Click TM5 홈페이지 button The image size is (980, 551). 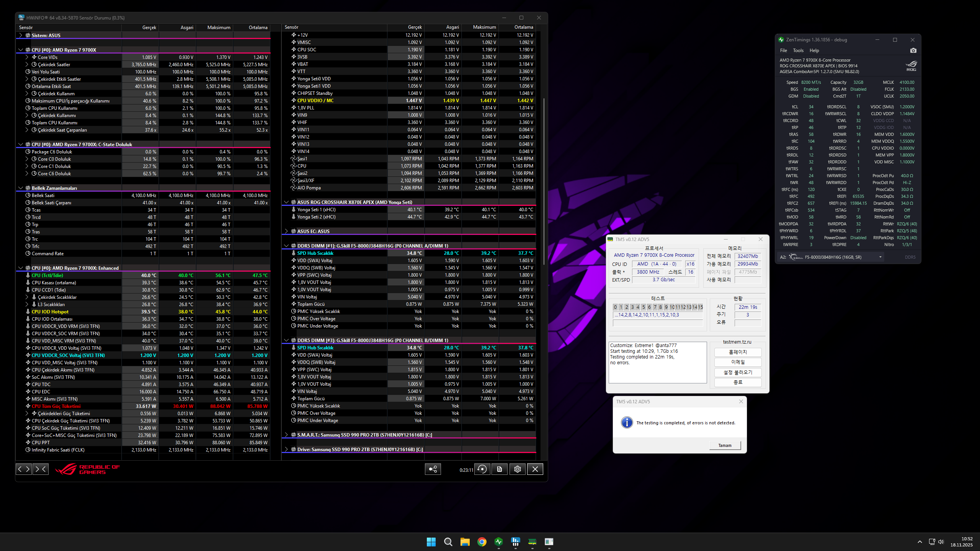738,352
